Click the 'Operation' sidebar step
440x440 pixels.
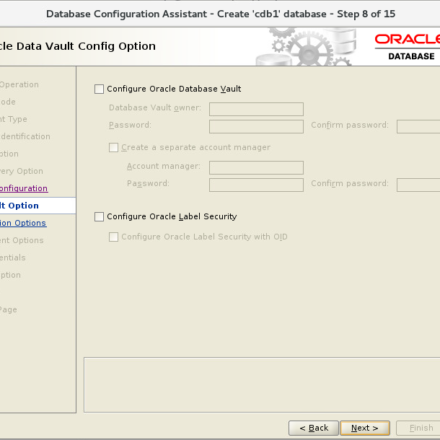(19, 84)
